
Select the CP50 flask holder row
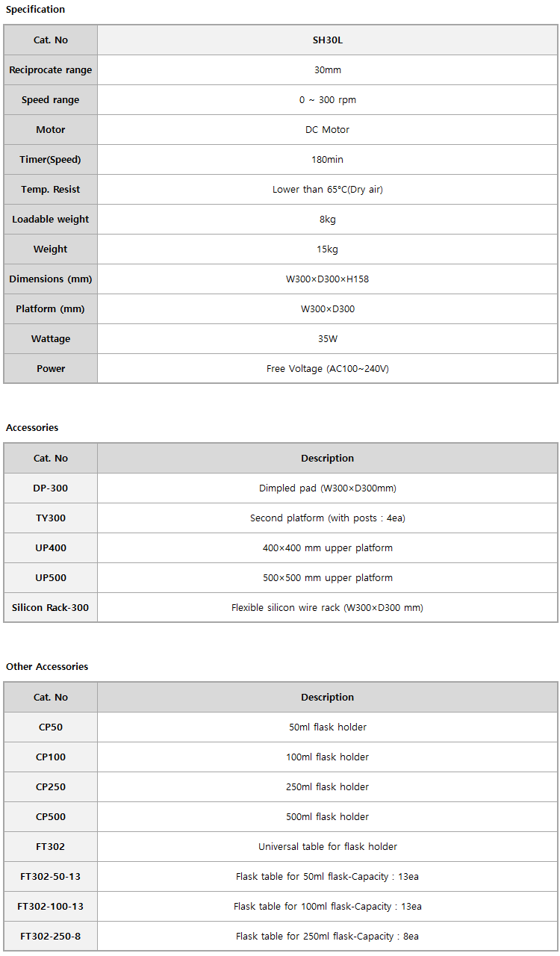(x=281, y=727)
